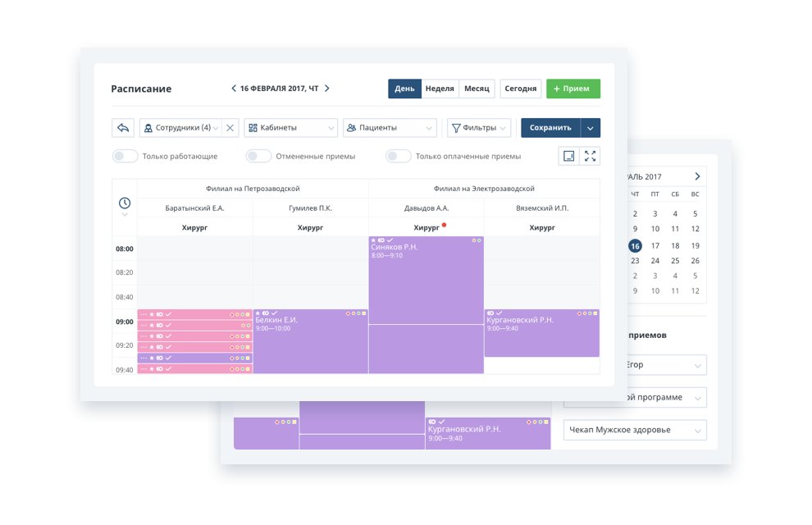The height and width of the screenshot is (525, 812).
Task: Turn on Только оплаченные приемы switch
Action: click(x=398, y=156)
